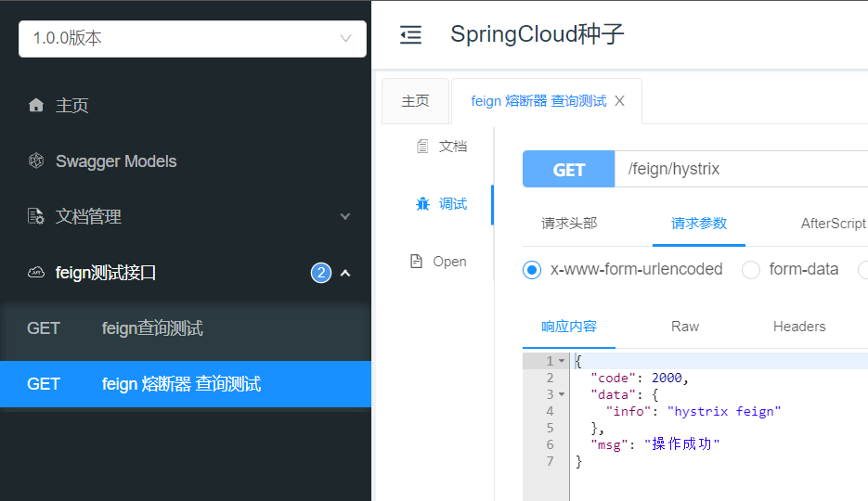Select the form-data radio option
Viewport: 868px width, 501px height.
[x=751, y=270]
